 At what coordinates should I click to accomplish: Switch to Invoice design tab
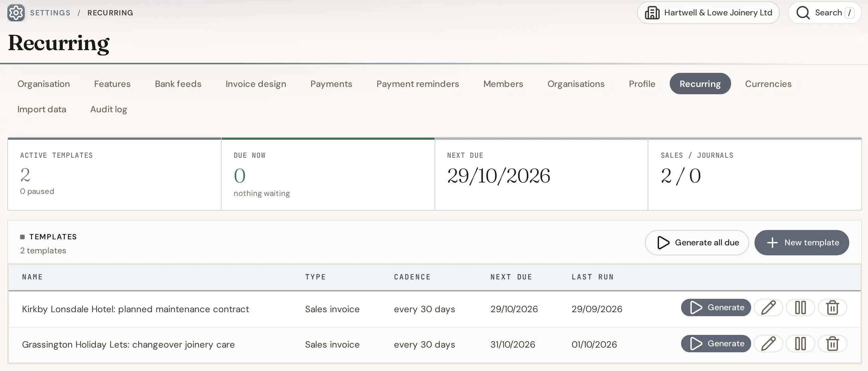click(x=256, y=84)
